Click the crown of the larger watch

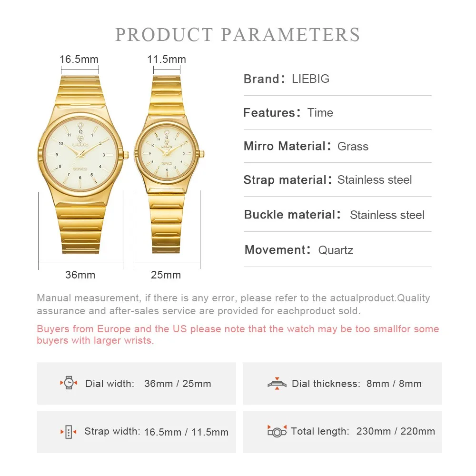pos(127,154)
